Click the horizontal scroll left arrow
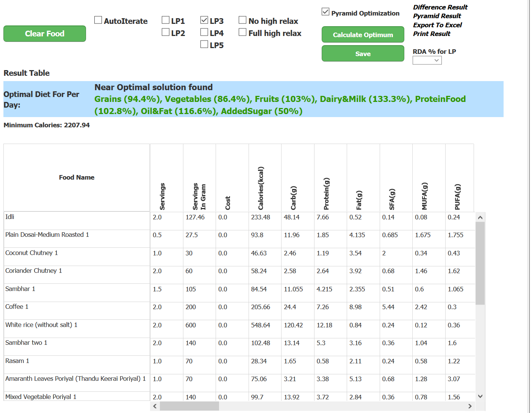Image resolution: width=532 pixels, height=413 pixels. coord(155,406)
